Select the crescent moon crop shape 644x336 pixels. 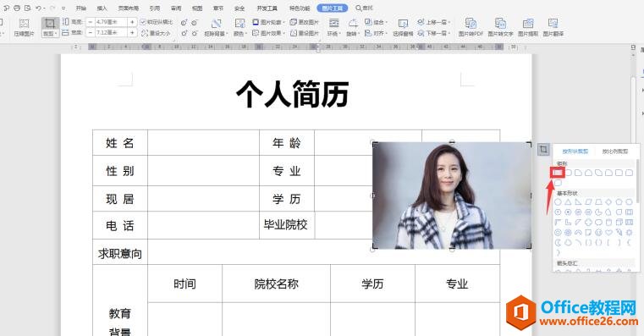click(558, 243)
